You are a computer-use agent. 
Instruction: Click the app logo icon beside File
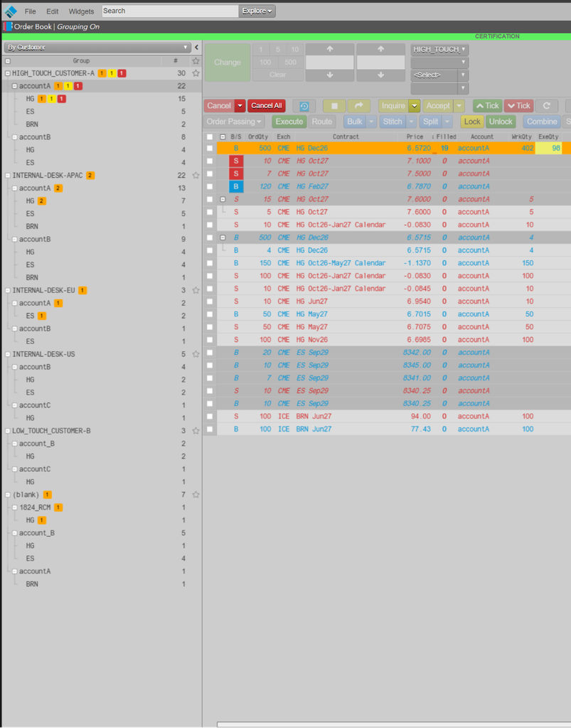10,11
